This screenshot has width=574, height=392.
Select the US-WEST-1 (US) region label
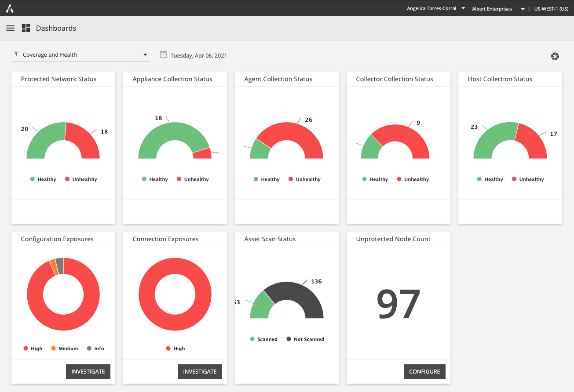[x=551, y=9]
